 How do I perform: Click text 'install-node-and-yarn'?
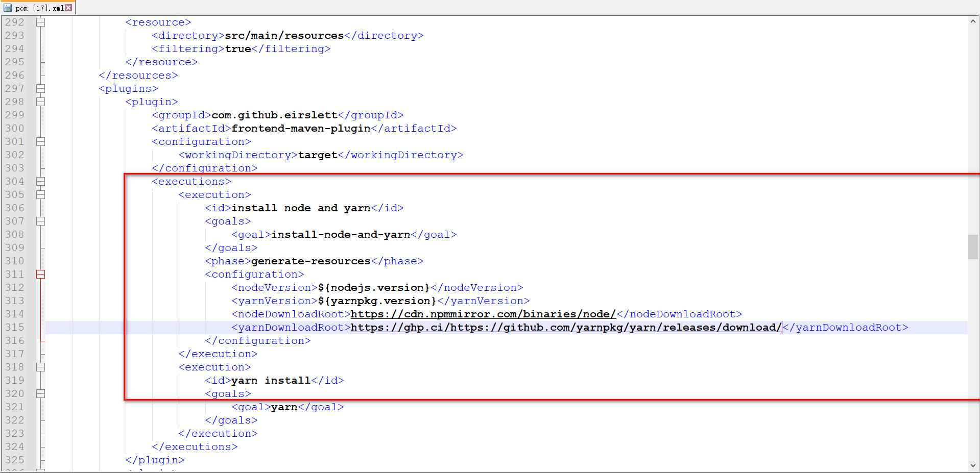[x=341, y=235]
